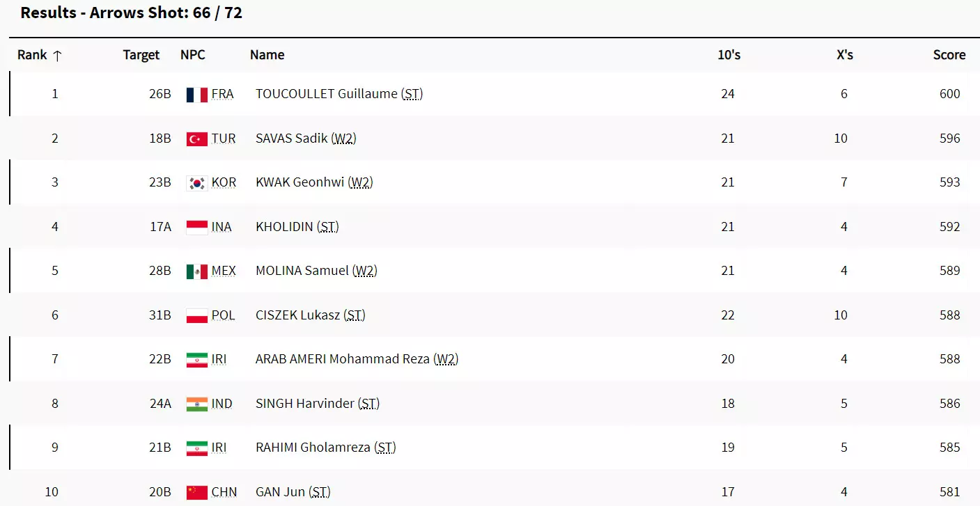Sort by the Rank column arrow
980x506 pixels.
coord(57,56)
